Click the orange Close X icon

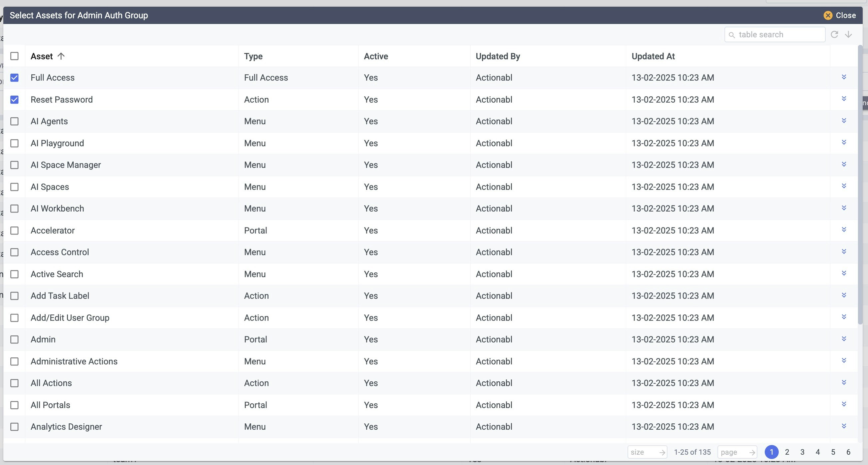(x=828, y=16)
